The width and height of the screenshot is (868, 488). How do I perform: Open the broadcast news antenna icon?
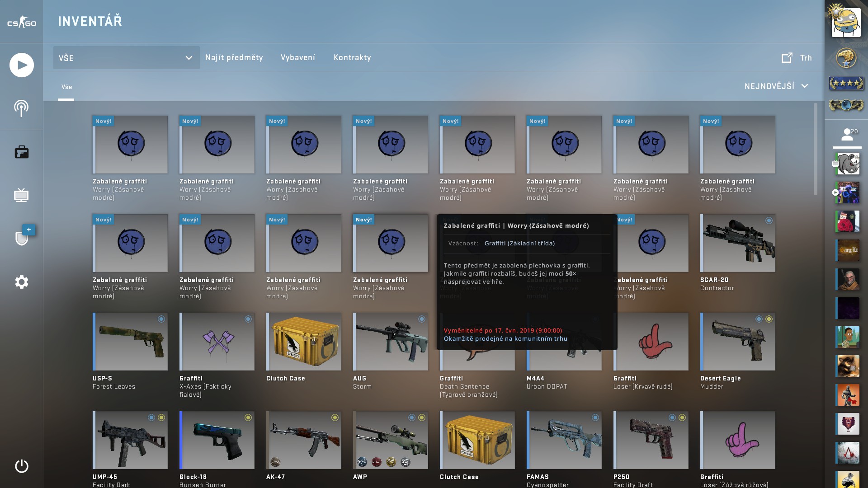click(21, 108)
